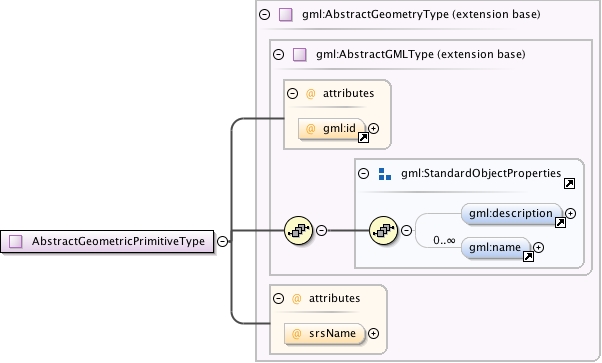
Task: Click the gml:AbstractGeometryType (extension base) label
Action: coord(421,15)
